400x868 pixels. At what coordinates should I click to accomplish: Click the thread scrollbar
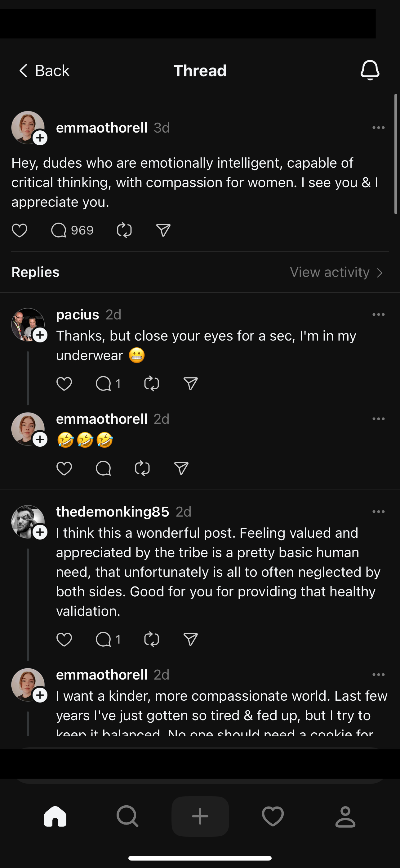(x=396, y=154)
